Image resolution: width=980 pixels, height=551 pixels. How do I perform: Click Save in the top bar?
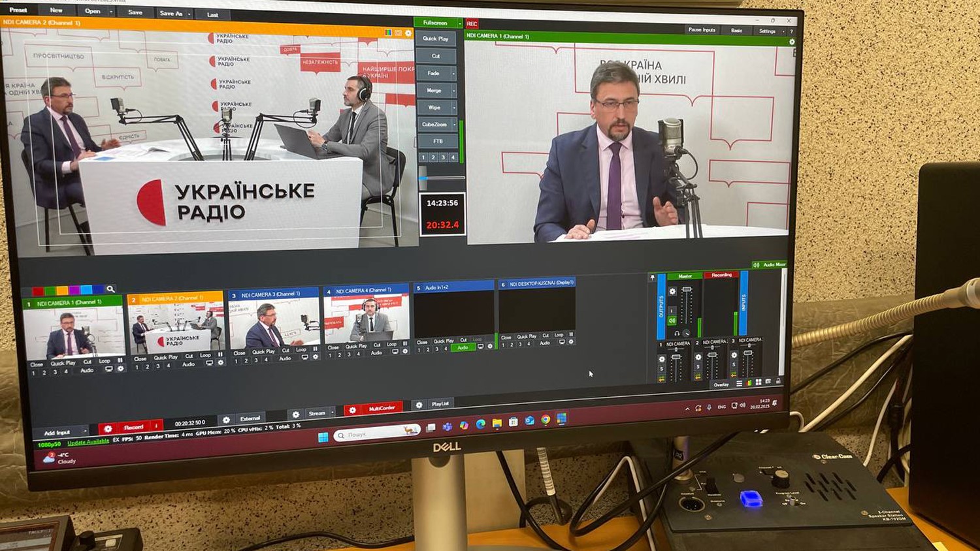[135, 12]
